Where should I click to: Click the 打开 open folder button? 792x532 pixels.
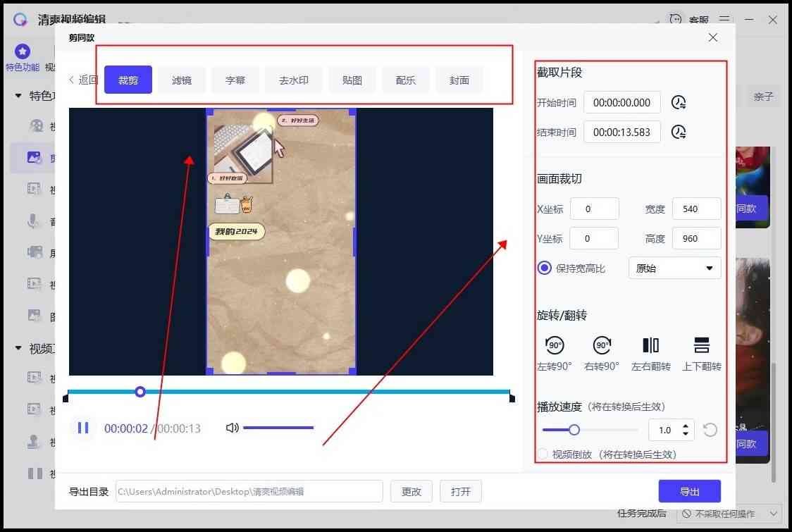point(461,491)
